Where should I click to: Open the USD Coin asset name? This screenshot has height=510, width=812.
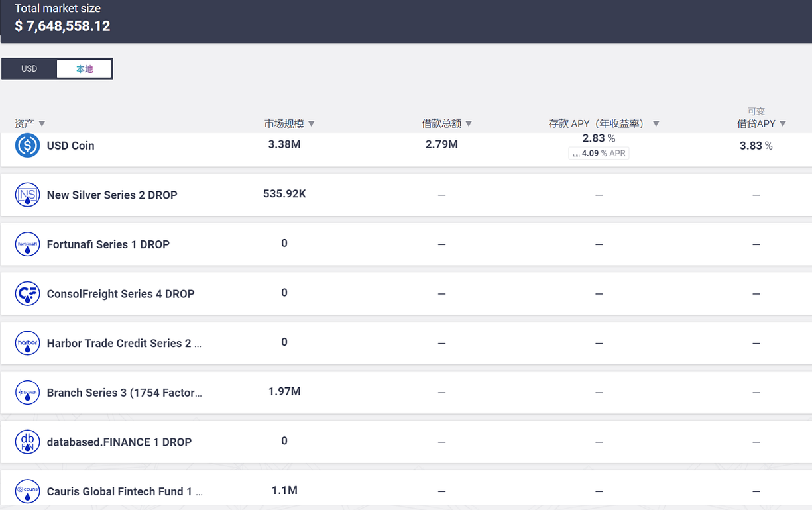[x=70, y=146]
